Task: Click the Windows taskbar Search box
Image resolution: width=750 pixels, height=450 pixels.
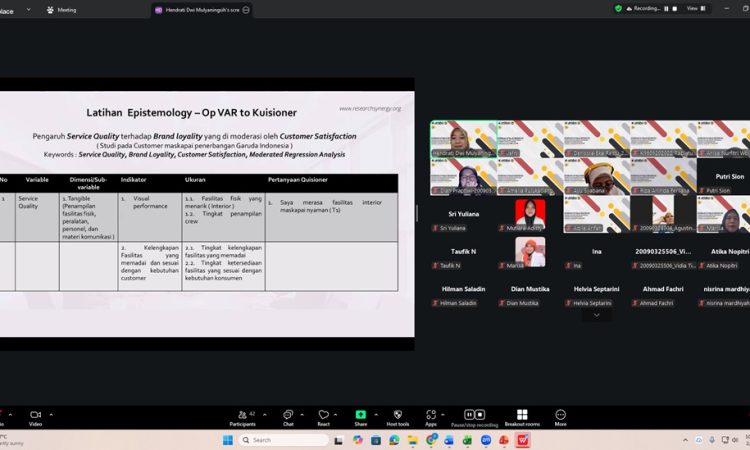Action: 284,440
